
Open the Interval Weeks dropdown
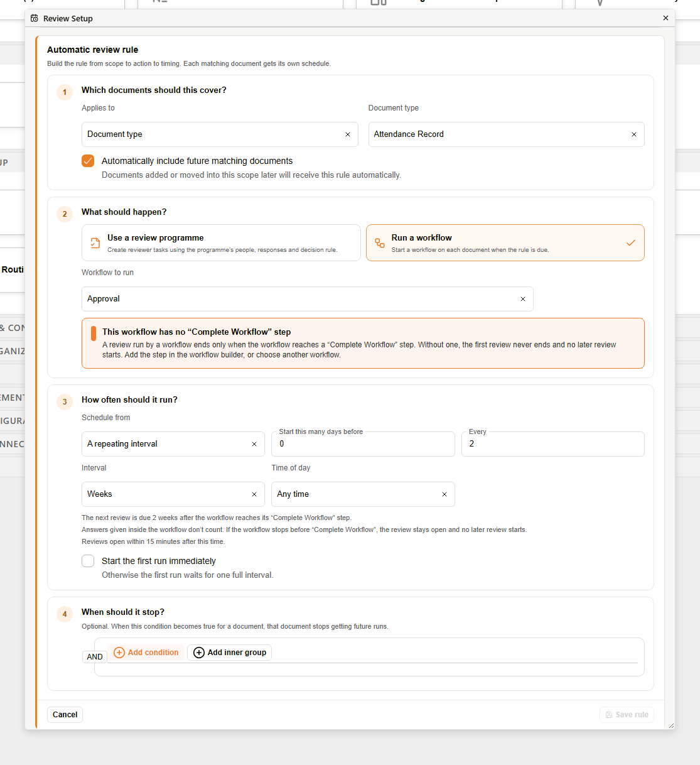[173, 494]
